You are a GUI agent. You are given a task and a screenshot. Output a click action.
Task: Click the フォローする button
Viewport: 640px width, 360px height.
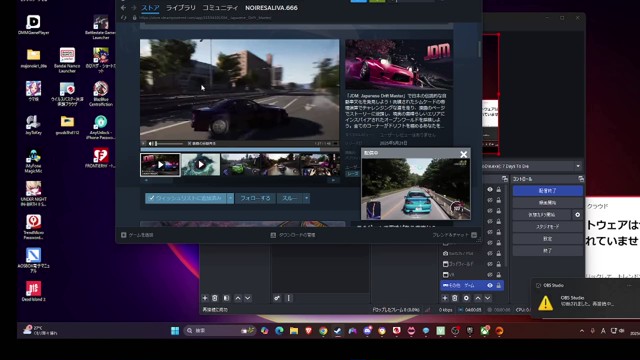(x=255, y=198)
